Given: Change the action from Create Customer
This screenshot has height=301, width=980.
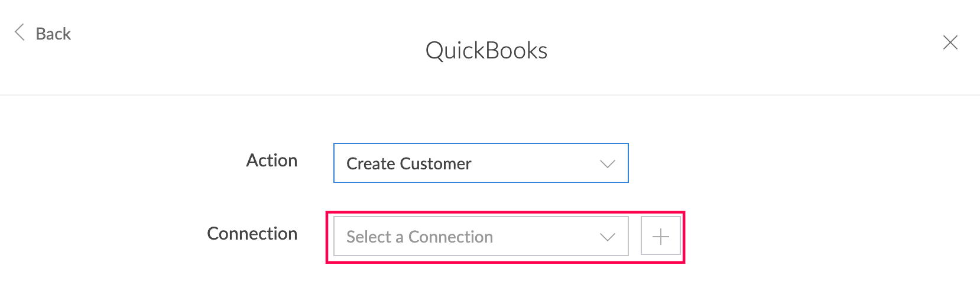Looking at the screenshot, I should point(481,163).
